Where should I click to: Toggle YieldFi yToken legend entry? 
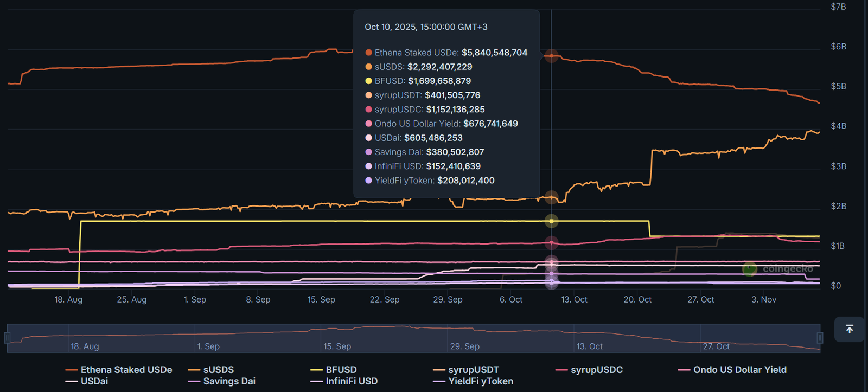pos(473,381)
